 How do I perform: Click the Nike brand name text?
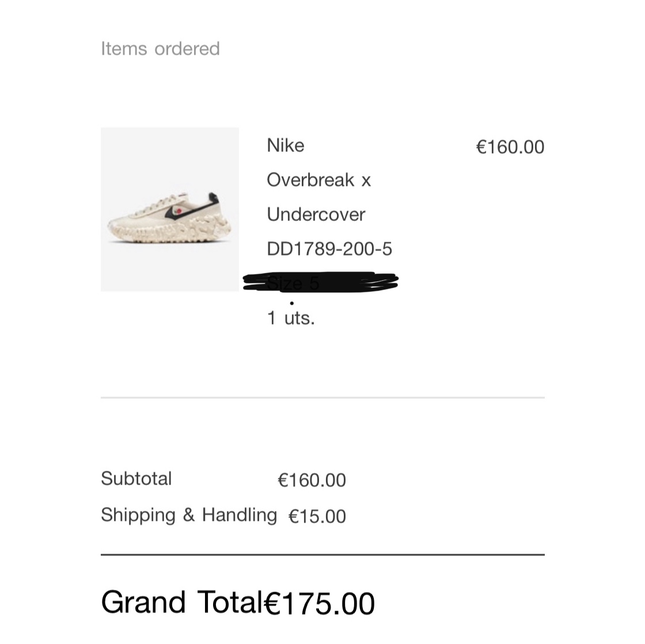286,146
